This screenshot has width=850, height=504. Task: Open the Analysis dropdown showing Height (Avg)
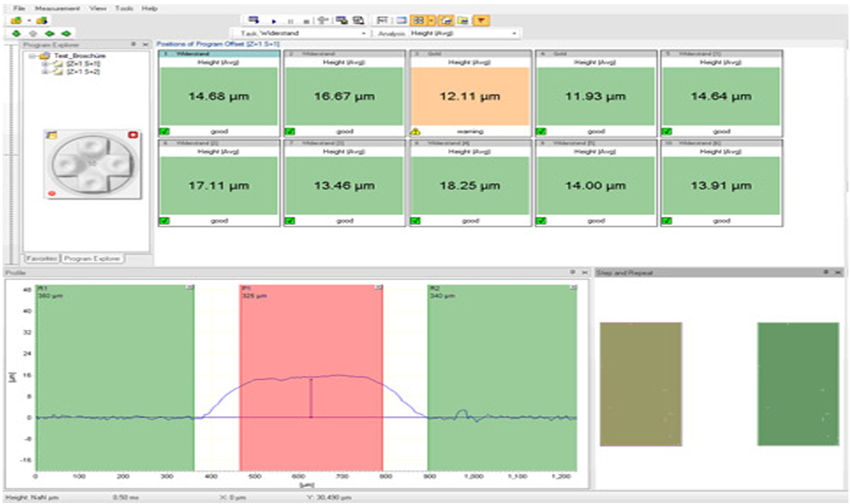[x=514, y=33]
